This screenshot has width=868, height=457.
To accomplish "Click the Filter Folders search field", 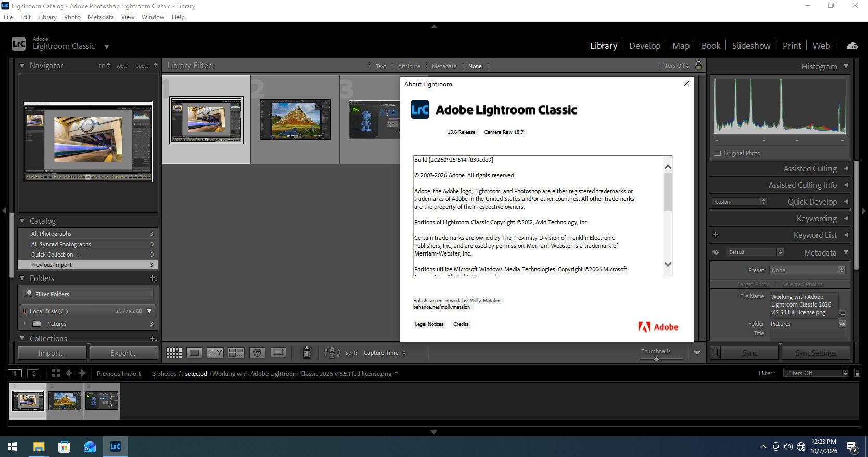I will point(88,294).
